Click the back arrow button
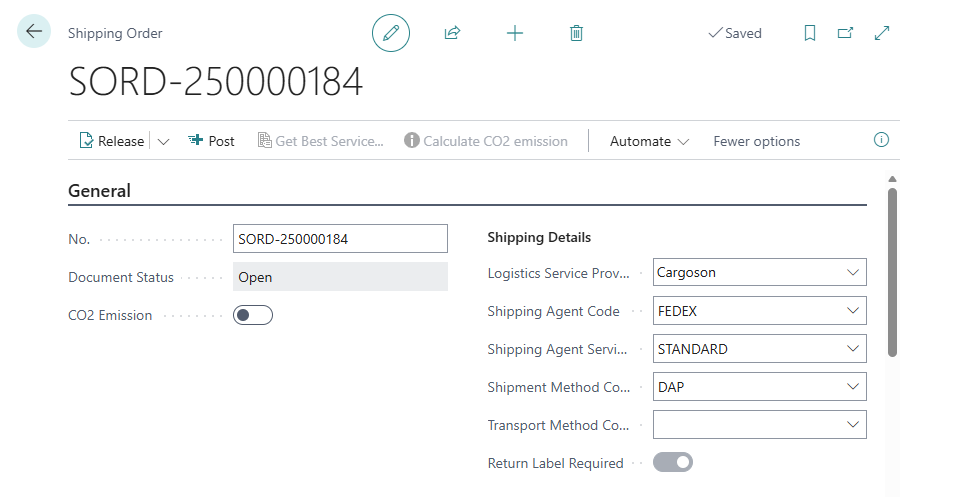 (34, 32)
